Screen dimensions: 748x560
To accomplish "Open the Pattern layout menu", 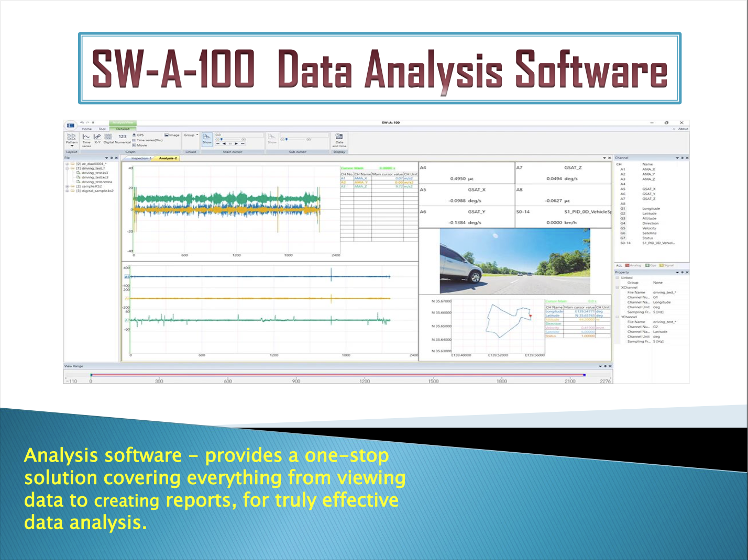I will pos(72,139).
